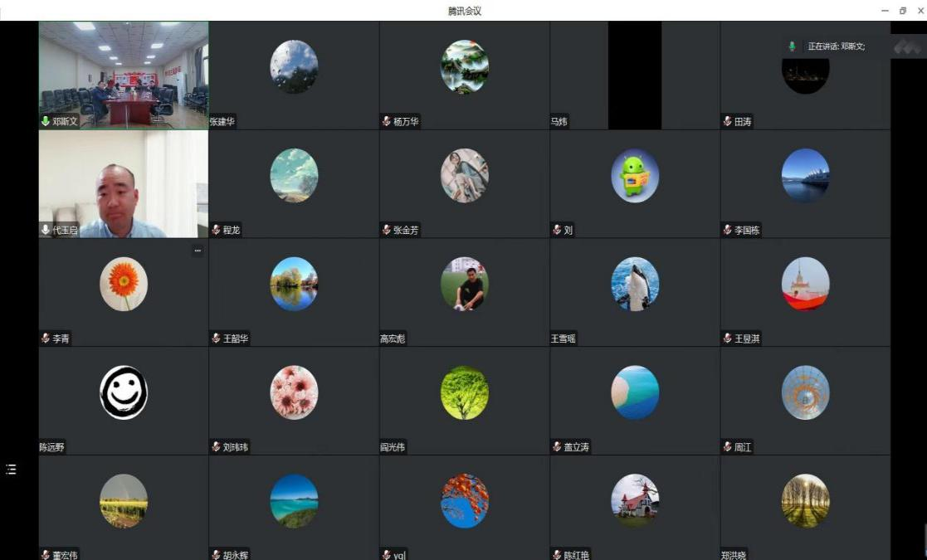
Task: Click the muted mic icon beside 杨万华
Action: pos(386,121)
